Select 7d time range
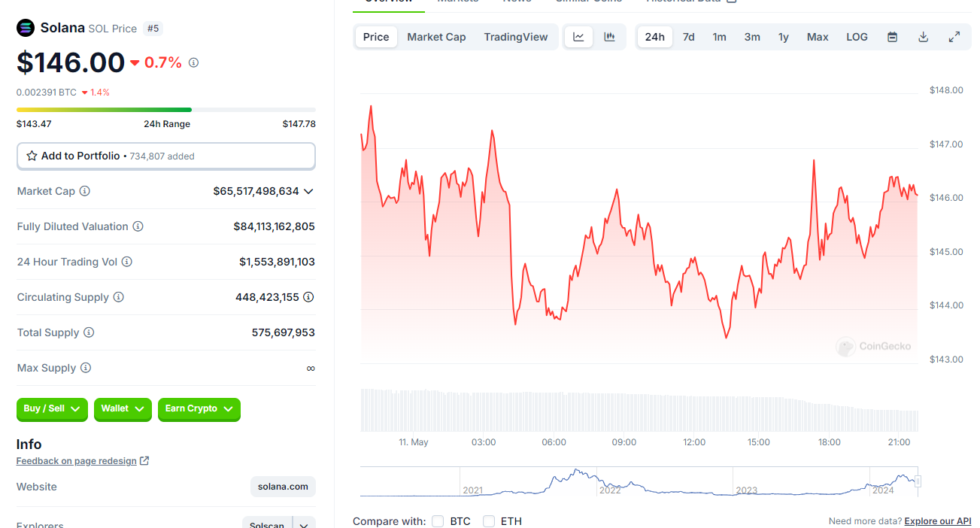Viewport: 980px width, 528px height. 688,37
